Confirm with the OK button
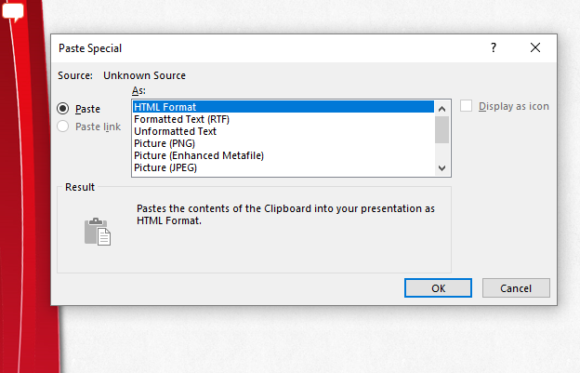The width and height of the screenshot is (580, 373). pyautogui.click(x=438, y=288)
